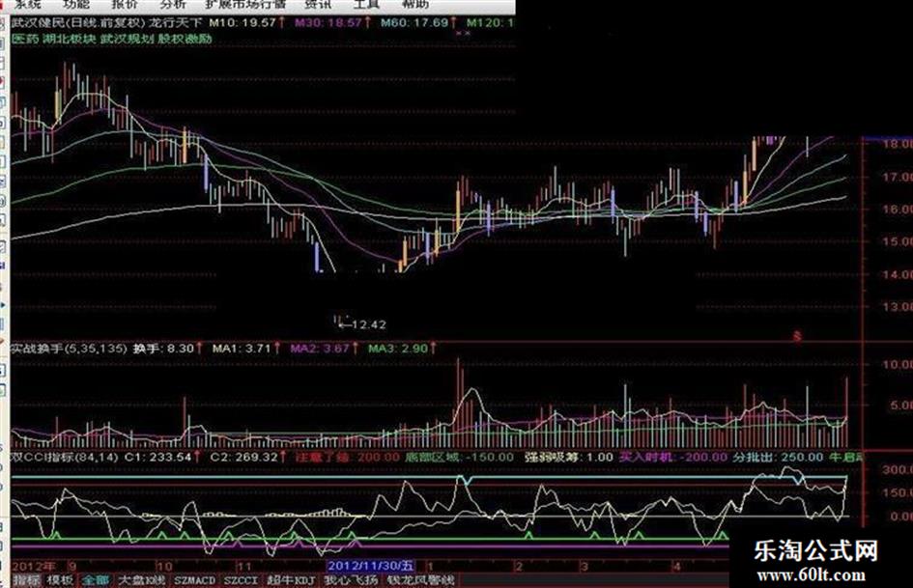Open the 帮助 menu

tap(415, 4)
